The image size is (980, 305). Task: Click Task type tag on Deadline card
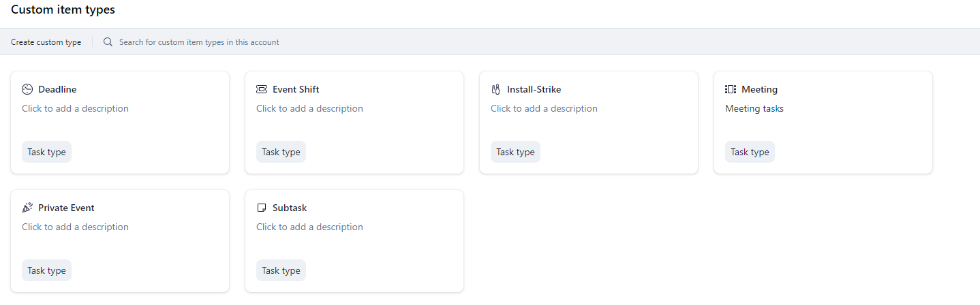point(46,152)
